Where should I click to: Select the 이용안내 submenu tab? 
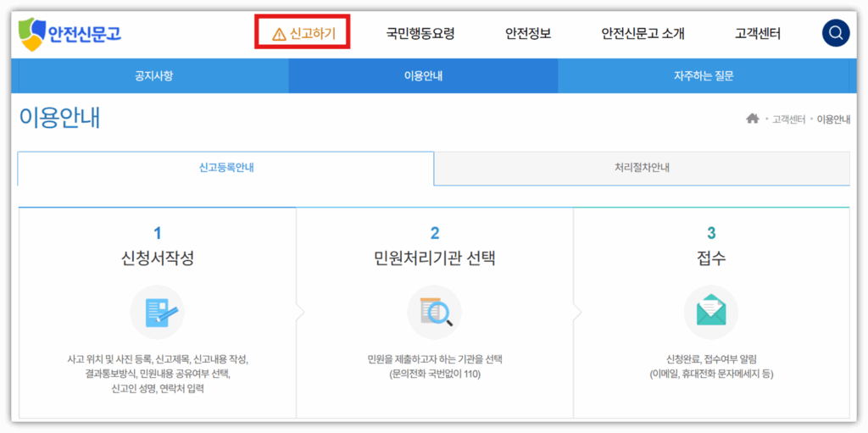coord(423,76)
